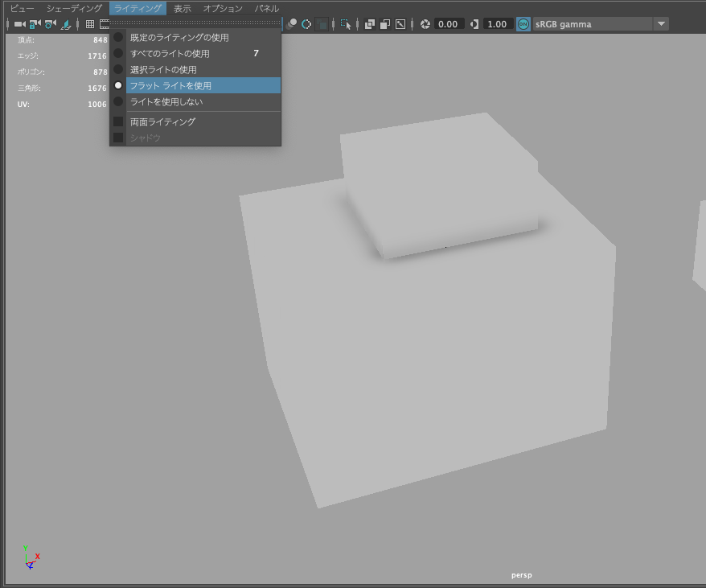
Task: Click the vertex count (頂点) value 848
Action: (x=100, y=40)
